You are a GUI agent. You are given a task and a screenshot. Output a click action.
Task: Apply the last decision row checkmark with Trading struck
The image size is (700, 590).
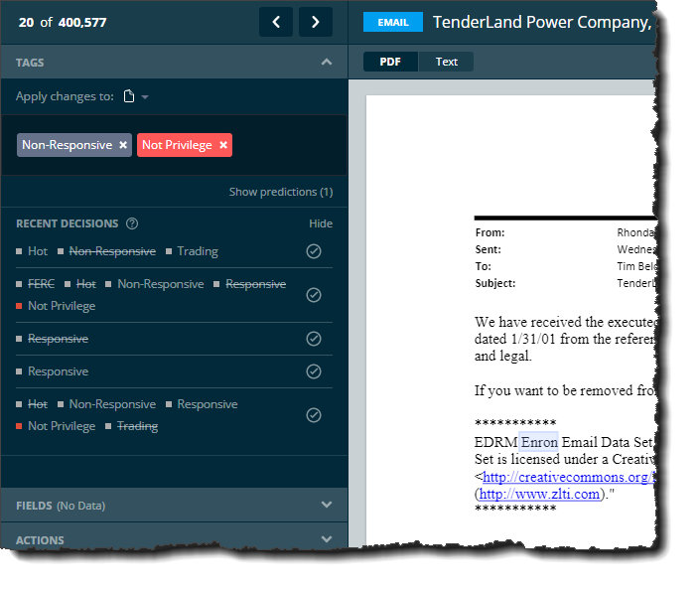click(314, 415)
